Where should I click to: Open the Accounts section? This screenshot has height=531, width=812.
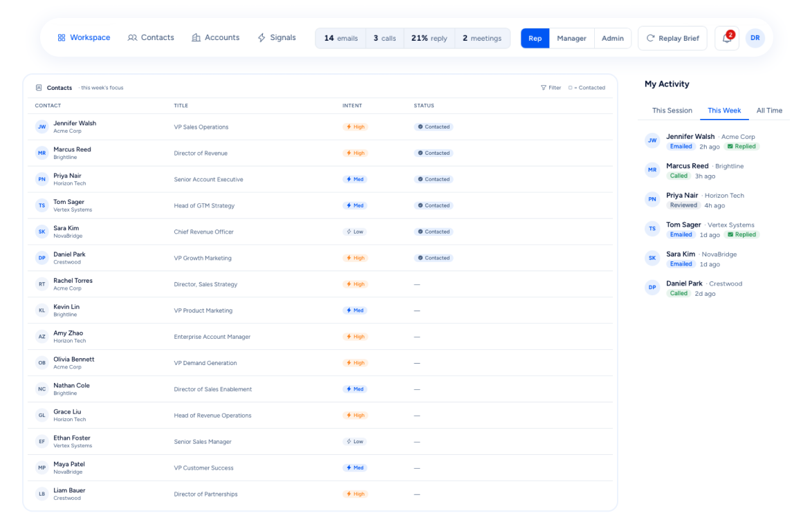(x=215, y=38)
